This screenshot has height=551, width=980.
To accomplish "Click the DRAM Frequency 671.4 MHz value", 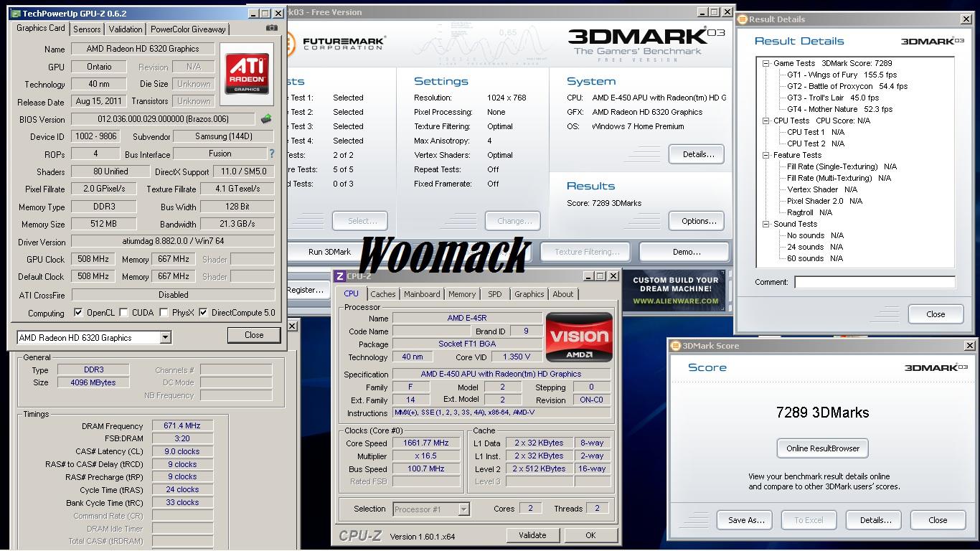I will click(x=182, y=425).
